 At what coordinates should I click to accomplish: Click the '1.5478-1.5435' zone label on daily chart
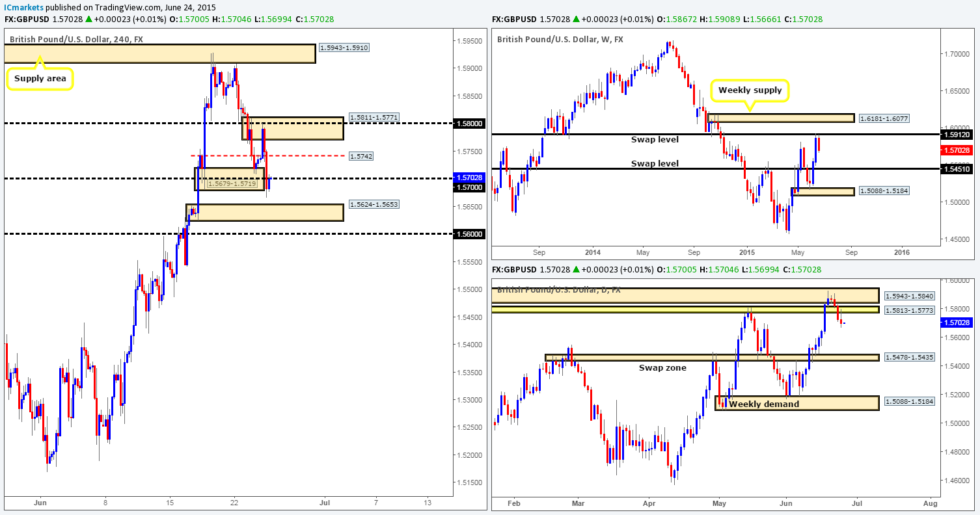pos(909,358)
